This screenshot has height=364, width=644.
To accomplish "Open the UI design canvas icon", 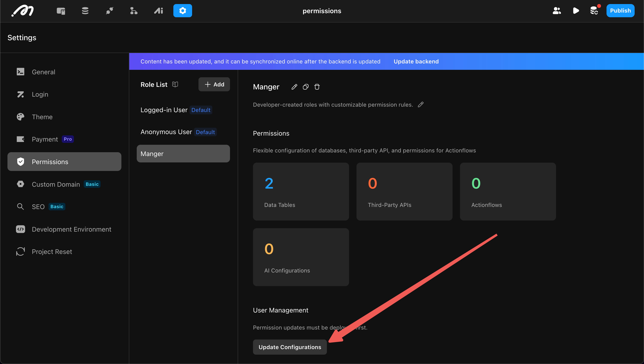I will pos(61,11).
